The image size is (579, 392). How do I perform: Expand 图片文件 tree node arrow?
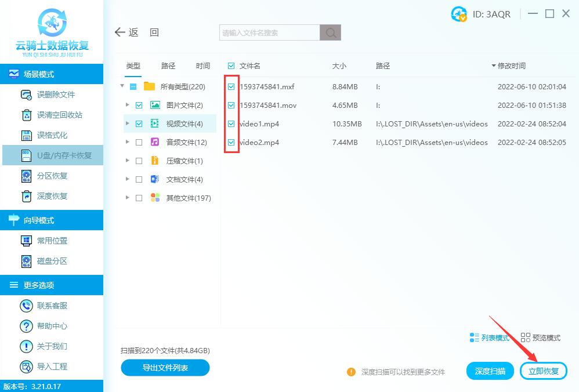pyautogui.click(x=128, y=105)
